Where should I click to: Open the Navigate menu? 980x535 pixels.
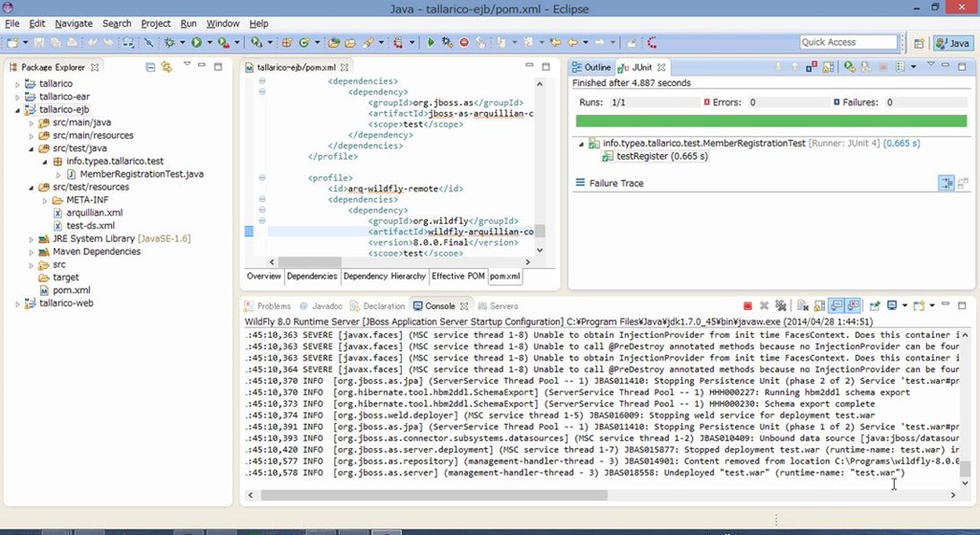point(74,23)
